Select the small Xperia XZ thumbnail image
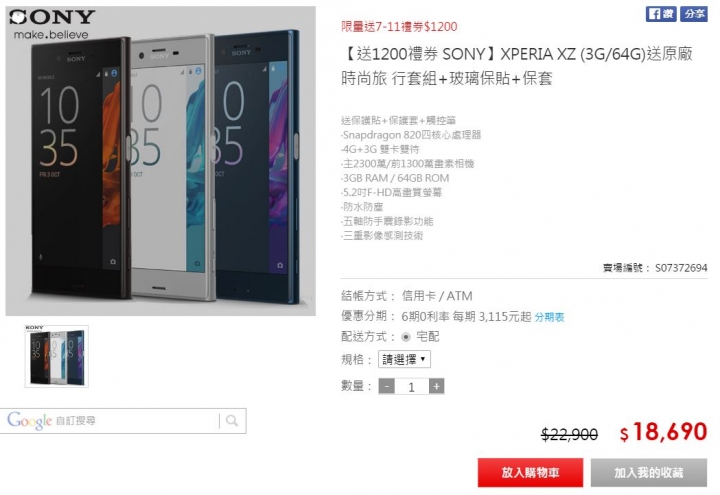 [x=56, y=356]
